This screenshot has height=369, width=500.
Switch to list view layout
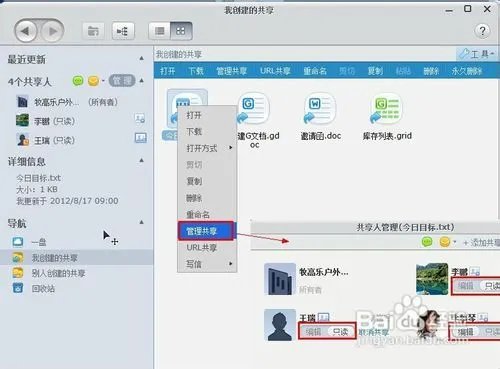coord(159,31)
